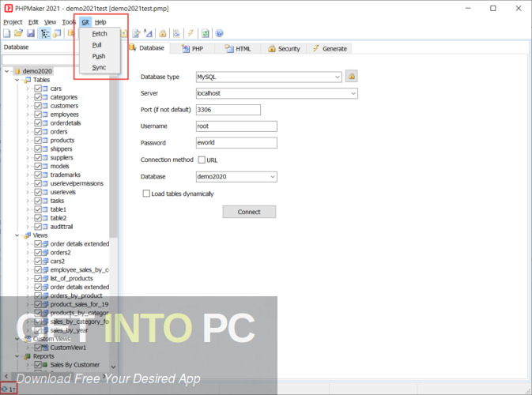Toggle the cars2 view checkbox
The height and width of the screenshot is (395, 532).
click(38, 261)
